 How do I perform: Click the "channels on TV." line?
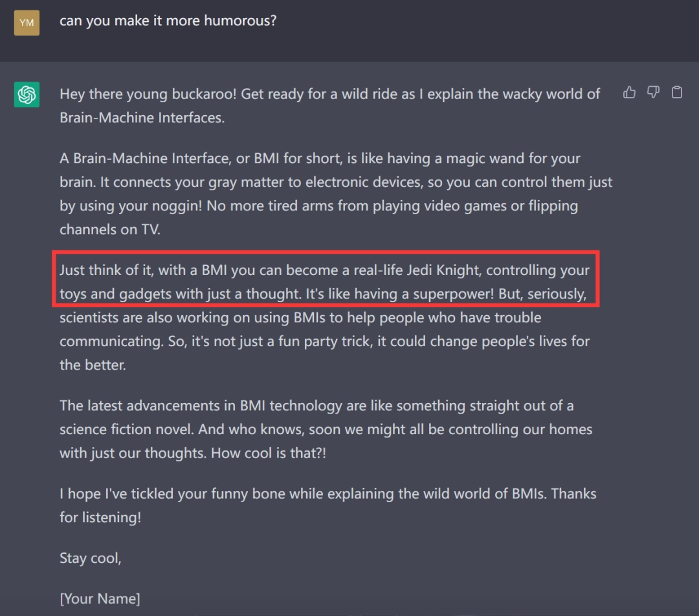click(109, 229)
